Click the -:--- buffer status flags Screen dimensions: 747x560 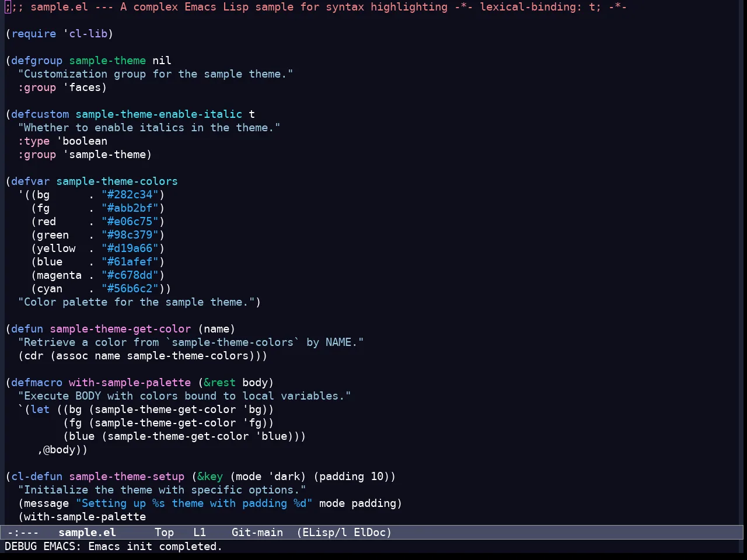23,532
